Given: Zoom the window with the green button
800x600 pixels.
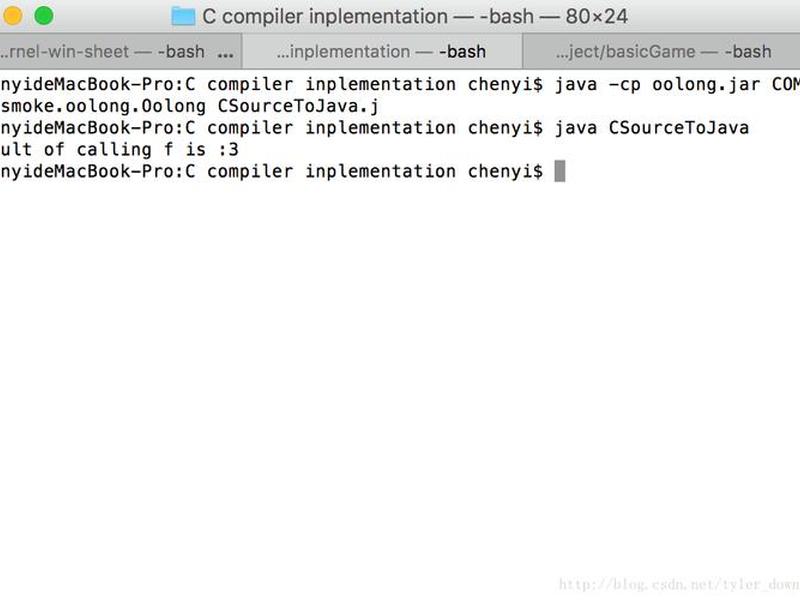Looking at the screenshot, I should pyautogui.click(x=44, y=16).
